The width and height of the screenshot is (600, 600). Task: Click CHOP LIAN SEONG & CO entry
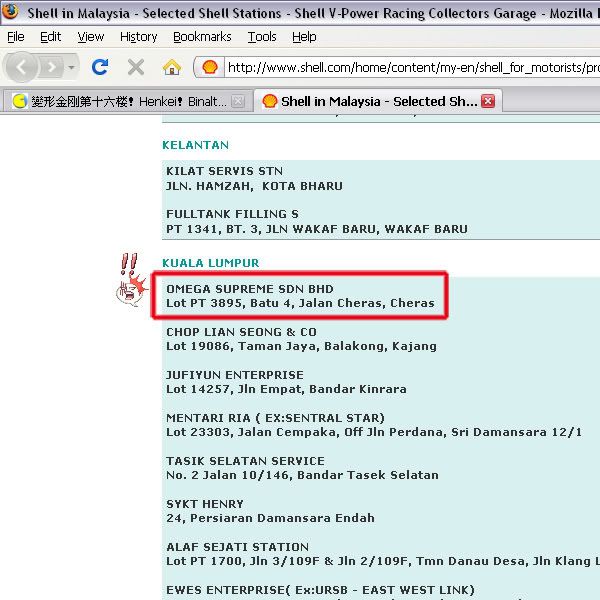tap(241, 332)
